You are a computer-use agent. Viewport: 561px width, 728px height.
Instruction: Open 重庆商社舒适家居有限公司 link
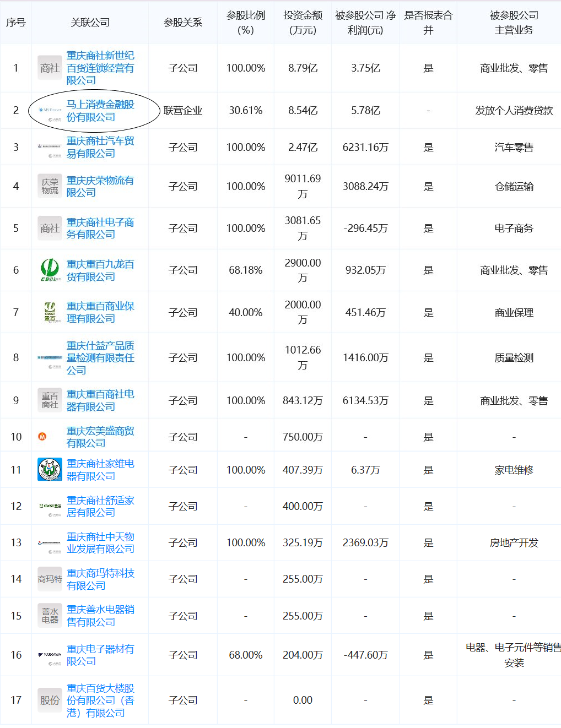[x=100, y=506]
